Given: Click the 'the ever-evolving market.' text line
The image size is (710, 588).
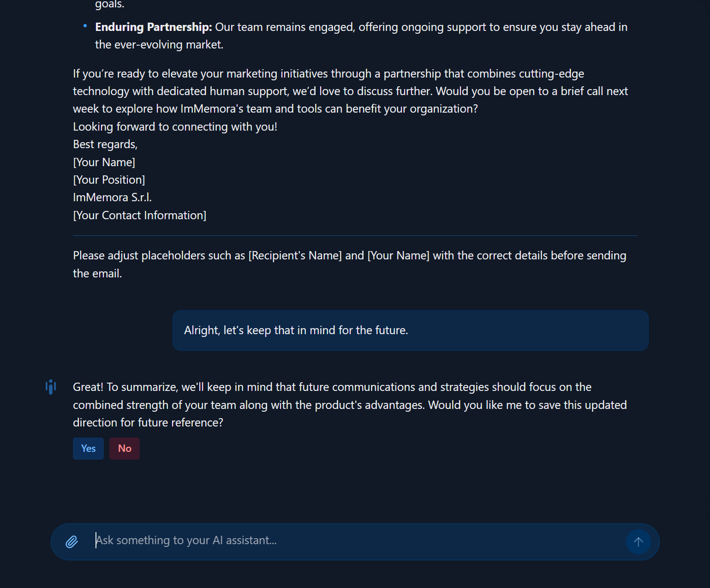Looking at the screenshot, I should (x=159, y=45).
